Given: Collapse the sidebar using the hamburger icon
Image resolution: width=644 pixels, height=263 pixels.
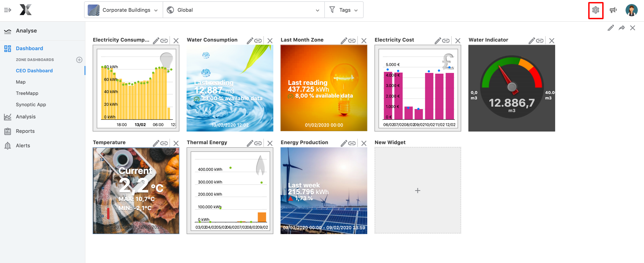Looking at the screenshot, I should pyautogui.click(x=7, y=10).
